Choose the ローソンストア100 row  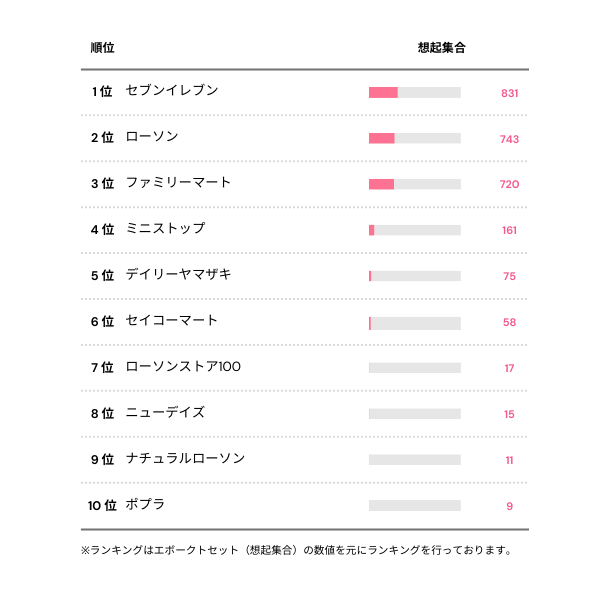tap(183, 367)
